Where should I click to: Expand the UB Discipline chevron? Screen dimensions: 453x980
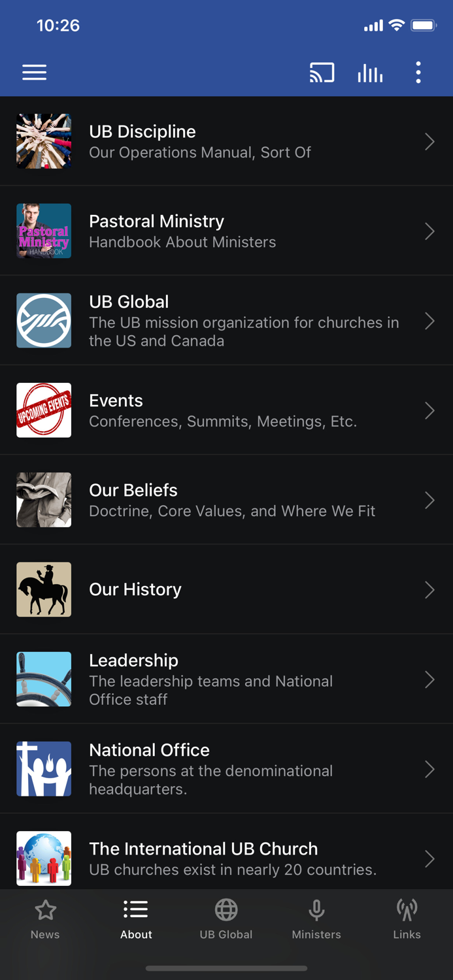pyautogui.click(x=429, y=141)
